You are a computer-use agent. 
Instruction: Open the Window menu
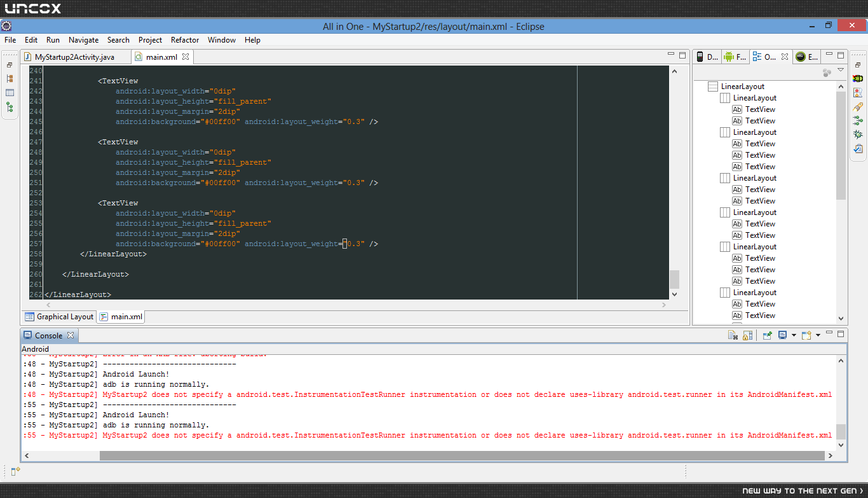[222, 40]
